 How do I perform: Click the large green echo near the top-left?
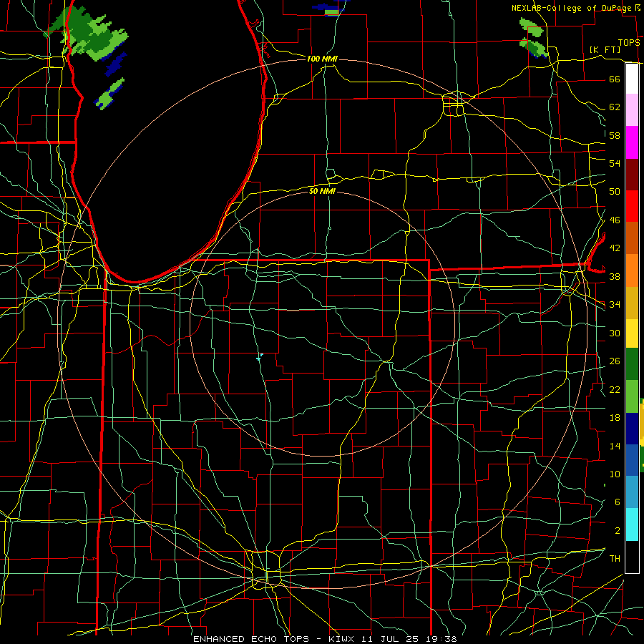88,35
